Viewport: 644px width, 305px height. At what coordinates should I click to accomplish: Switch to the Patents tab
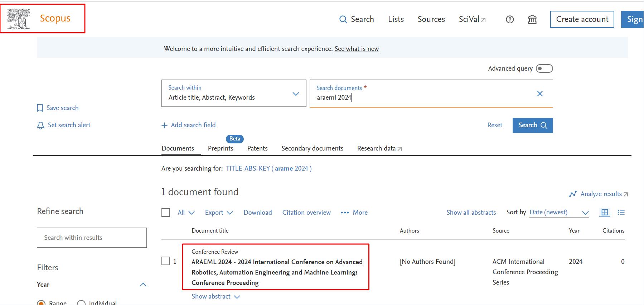[257, 148]
